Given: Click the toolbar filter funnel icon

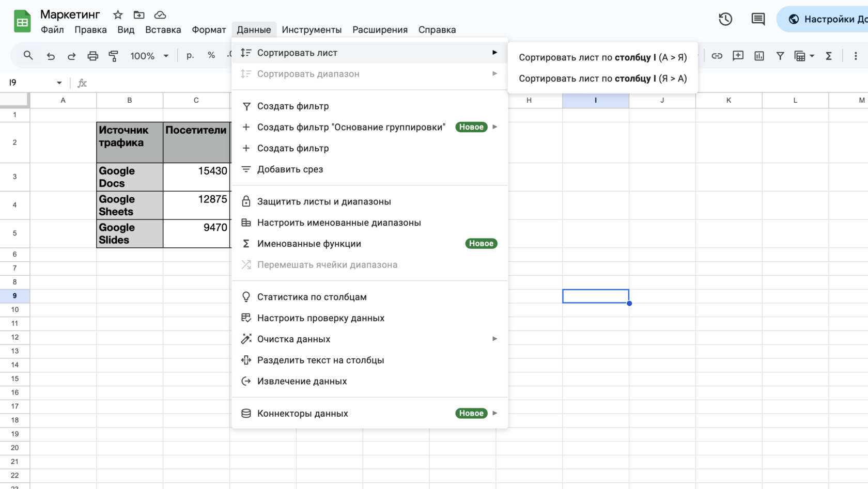Looking at the screenshot, I should pyautogui.click(x=780, y=56).
